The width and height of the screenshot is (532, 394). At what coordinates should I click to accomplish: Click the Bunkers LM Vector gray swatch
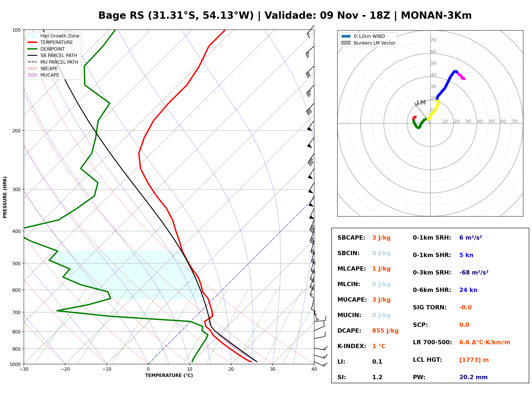pyautogui.click(x=346, y=43)
